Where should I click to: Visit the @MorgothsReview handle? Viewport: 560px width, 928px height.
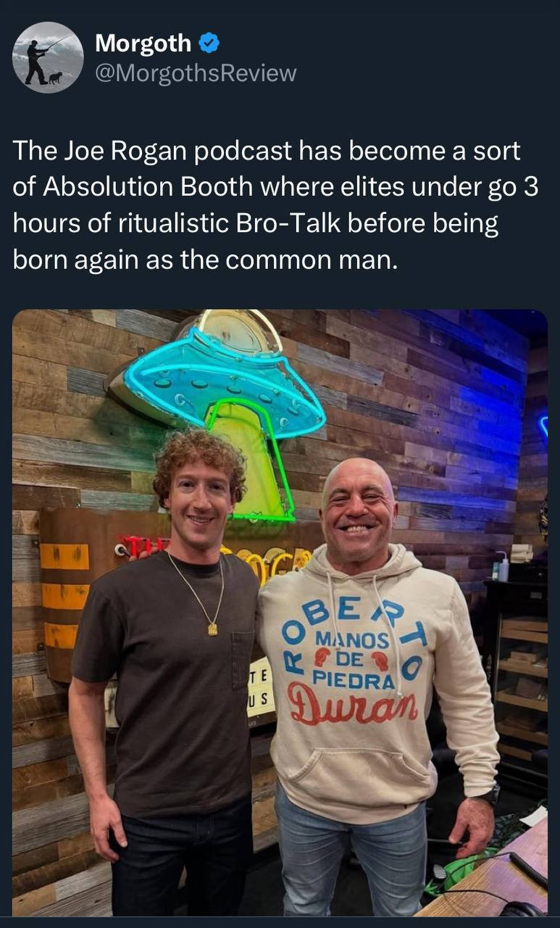point(196,73)
